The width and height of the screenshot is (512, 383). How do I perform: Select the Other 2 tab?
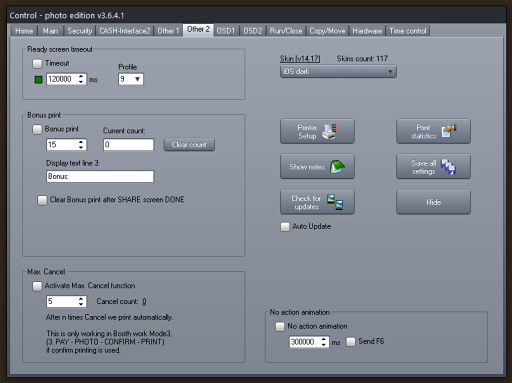(x=198, y=30)
